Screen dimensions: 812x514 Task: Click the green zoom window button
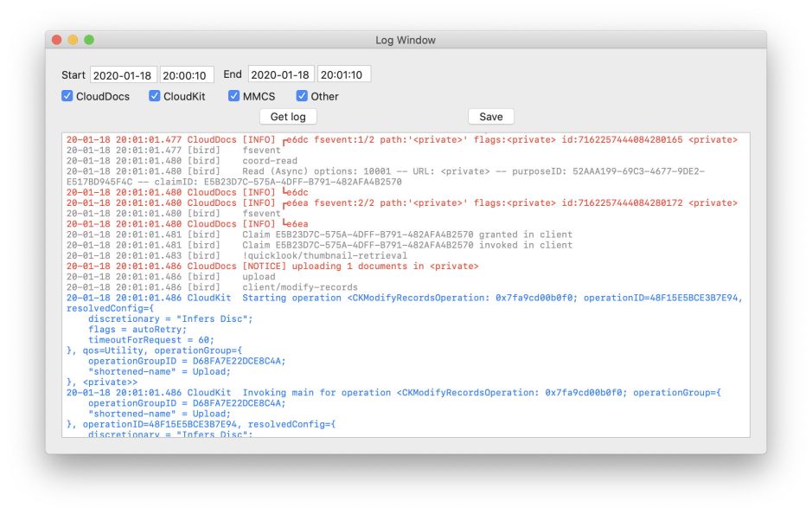point(88,40)
